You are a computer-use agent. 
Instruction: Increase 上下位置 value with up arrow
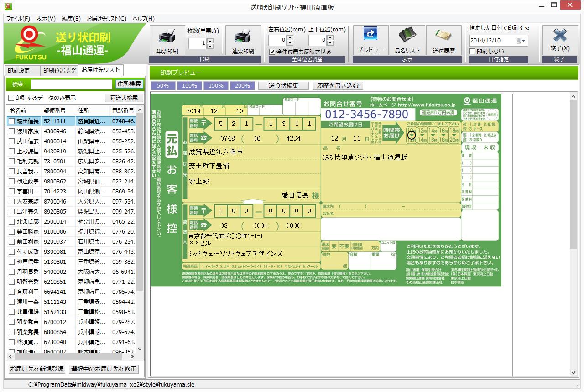[330, 38]
